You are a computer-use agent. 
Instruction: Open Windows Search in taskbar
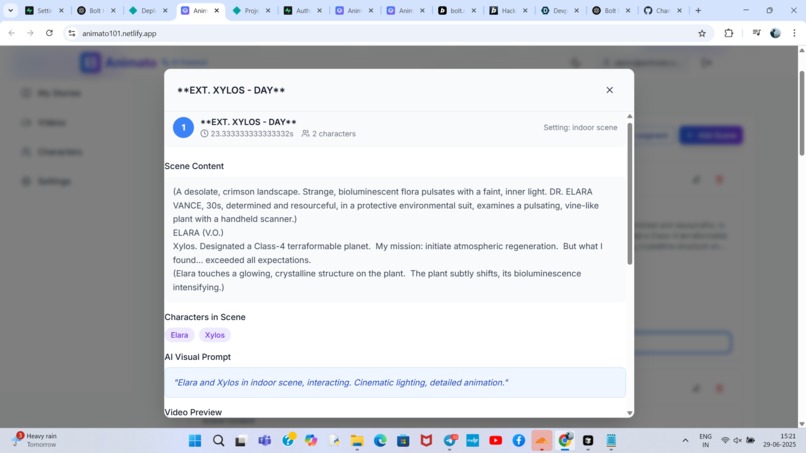click(218, 441)
